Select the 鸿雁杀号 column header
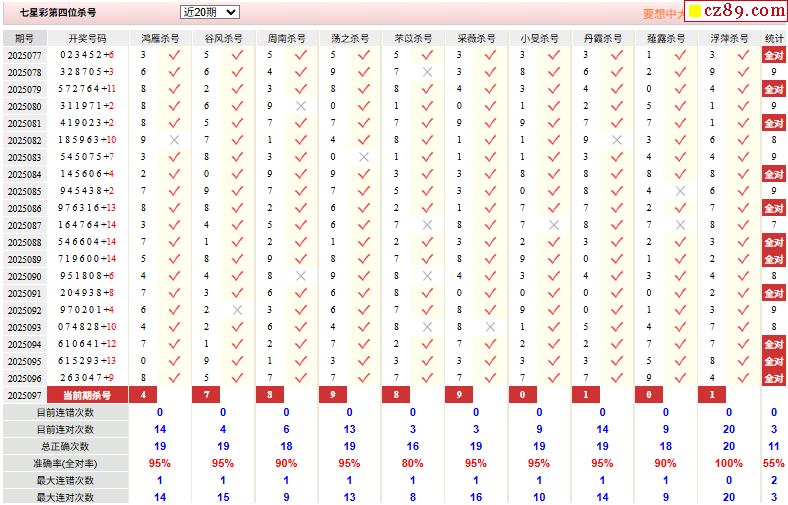Screen dimensions: 788x505 pos(160,38)
